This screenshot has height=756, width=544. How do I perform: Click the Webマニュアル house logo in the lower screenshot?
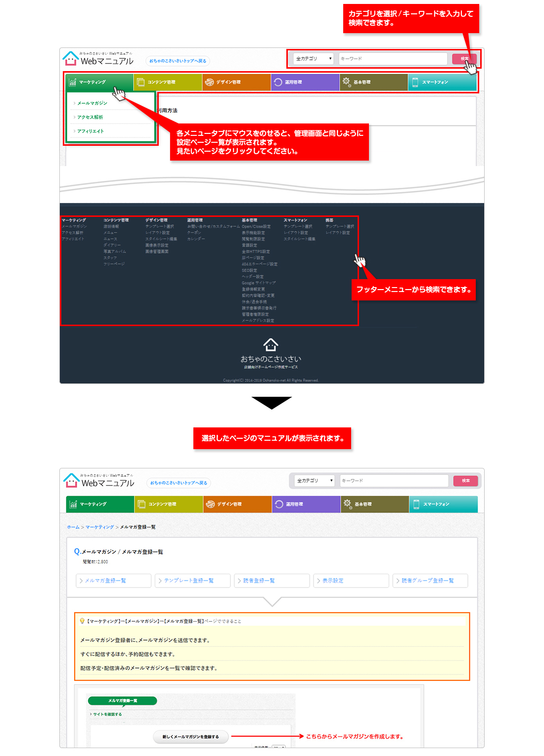click(x=72, y=480)
